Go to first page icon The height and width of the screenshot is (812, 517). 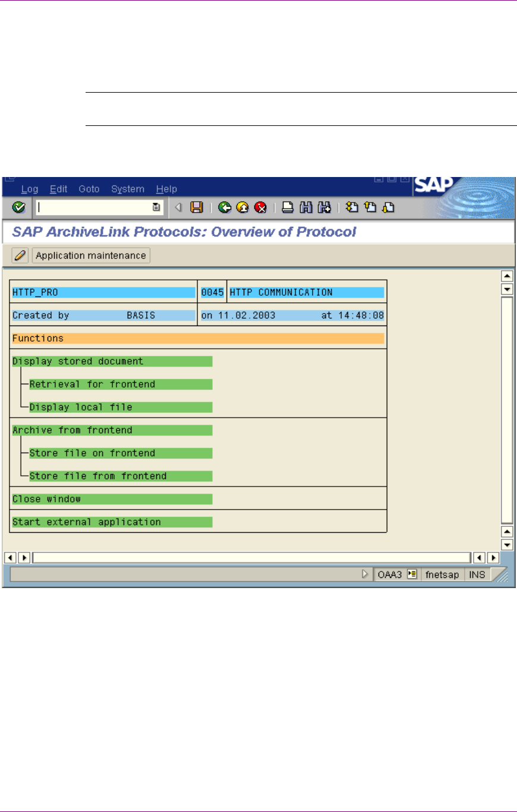point(352,207)
